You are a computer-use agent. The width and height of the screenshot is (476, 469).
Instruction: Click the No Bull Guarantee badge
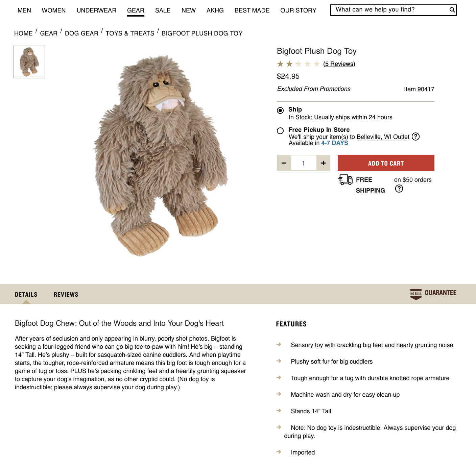(433, 294)
